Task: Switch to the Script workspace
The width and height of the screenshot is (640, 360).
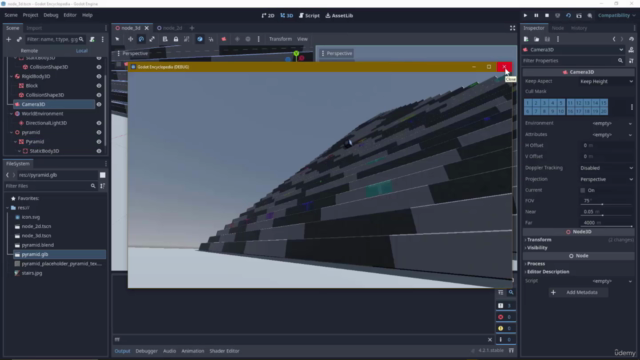Action: [309, 16]
